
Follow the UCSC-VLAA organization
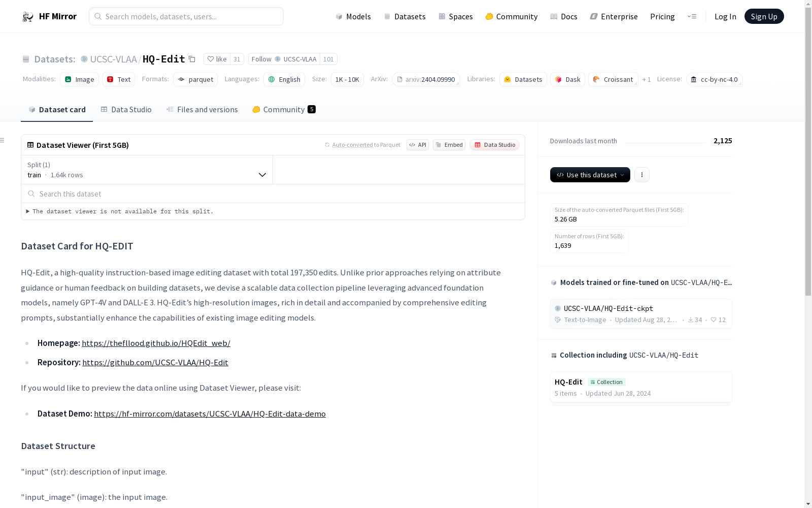[284, 59]
